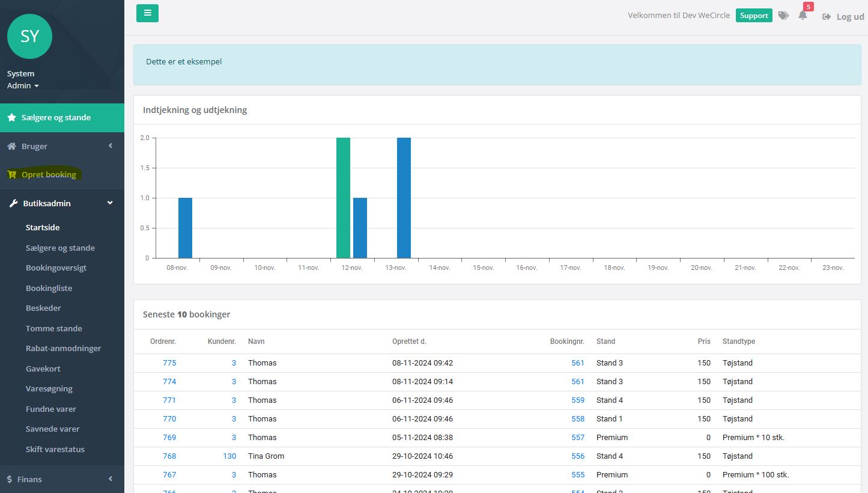Click the wrench icon for Butiksadmin
This screenshot has width=868, height=493.
click(x=13, y=204)
